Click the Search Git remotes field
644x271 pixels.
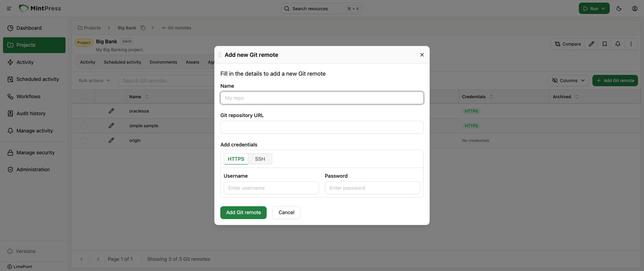(x=166, y=81)
